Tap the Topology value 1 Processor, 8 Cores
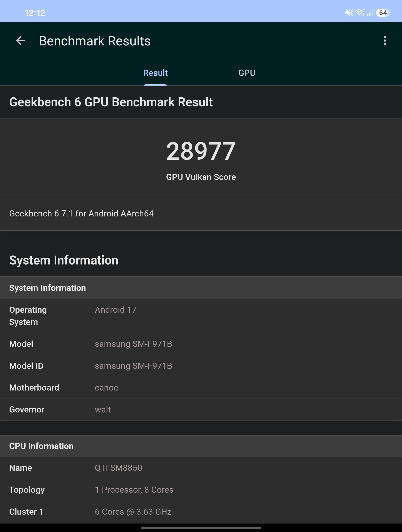Screen dimensions: 402x532 pos(134,490)
